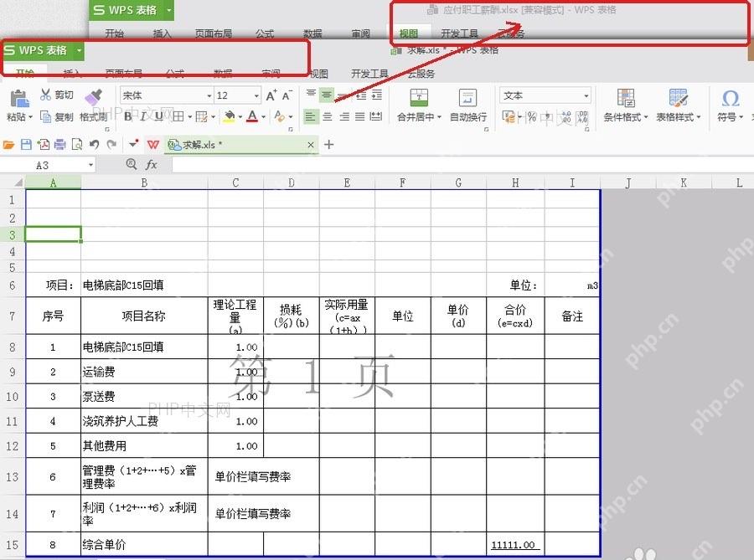Open the 开发工具 (Developer) ribbon tab
Image resolution: width=754 pixels, height=560 pixels.
pyautogui.click(x=369, y=74)
